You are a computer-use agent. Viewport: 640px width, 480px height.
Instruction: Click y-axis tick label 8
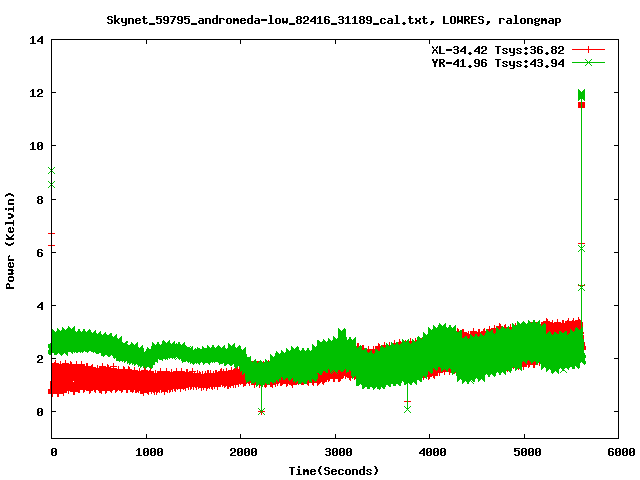point(40,200)
